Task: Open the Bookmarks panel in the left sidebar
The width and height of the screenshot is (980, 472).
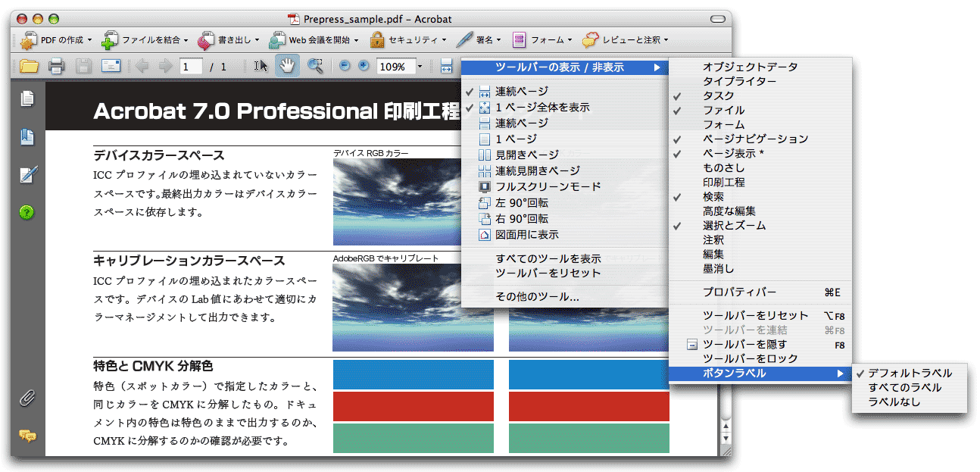Action: tap(27, 137)
